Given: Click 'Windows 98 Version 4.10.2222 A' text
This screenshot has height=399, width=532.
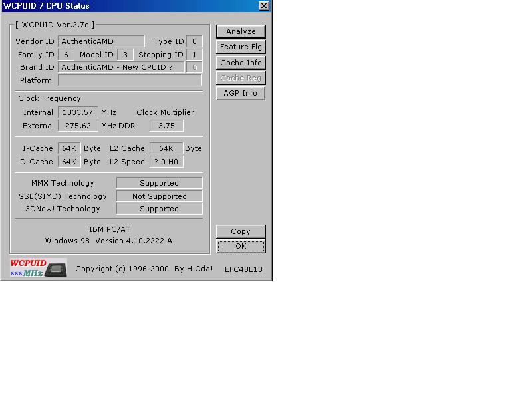Looking at the screenshot, I should point(108,241).
